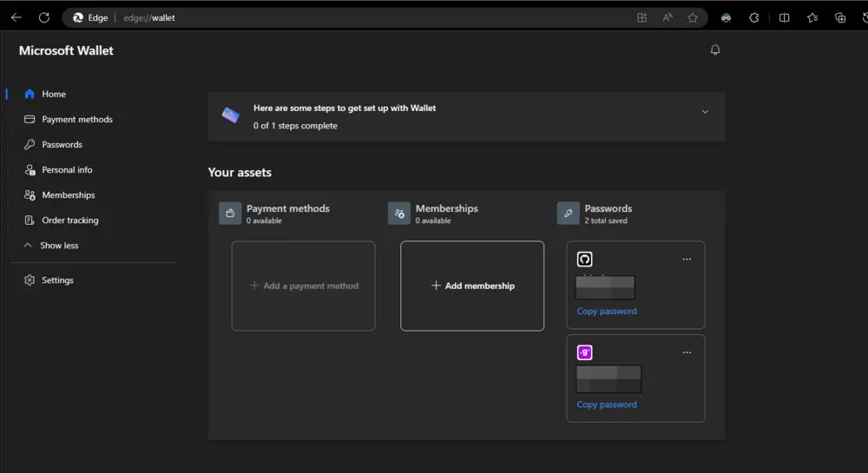Toggle split screen view icon
868x473 pixels.
point(785,17)
